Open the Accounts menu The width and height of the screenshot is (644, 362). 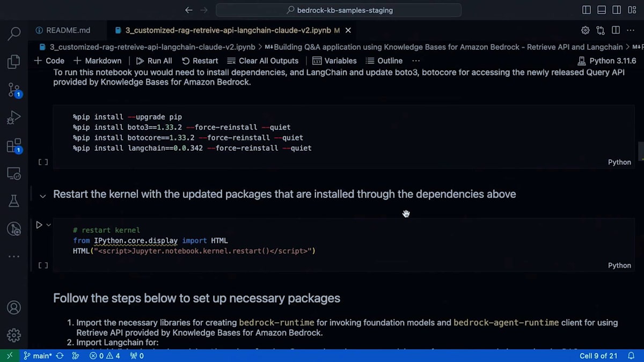[14, 308]
